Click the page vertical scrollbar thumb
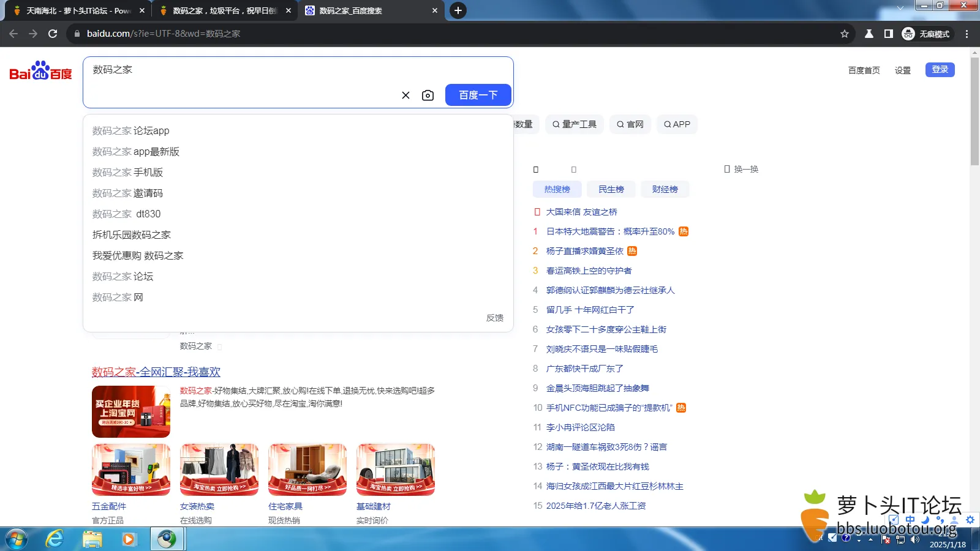 (x=974, y=110)
